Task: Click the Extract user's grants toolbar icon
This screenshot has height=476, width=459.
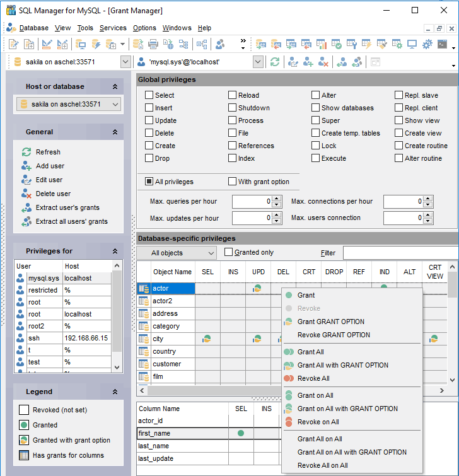Action: coord(342,62)
